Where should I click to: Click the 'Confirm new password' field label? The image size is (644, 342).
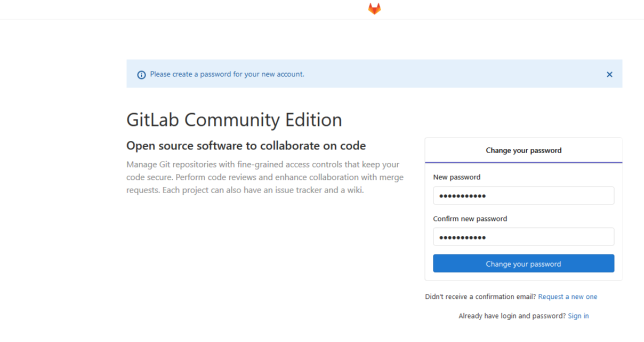point(470,219)
